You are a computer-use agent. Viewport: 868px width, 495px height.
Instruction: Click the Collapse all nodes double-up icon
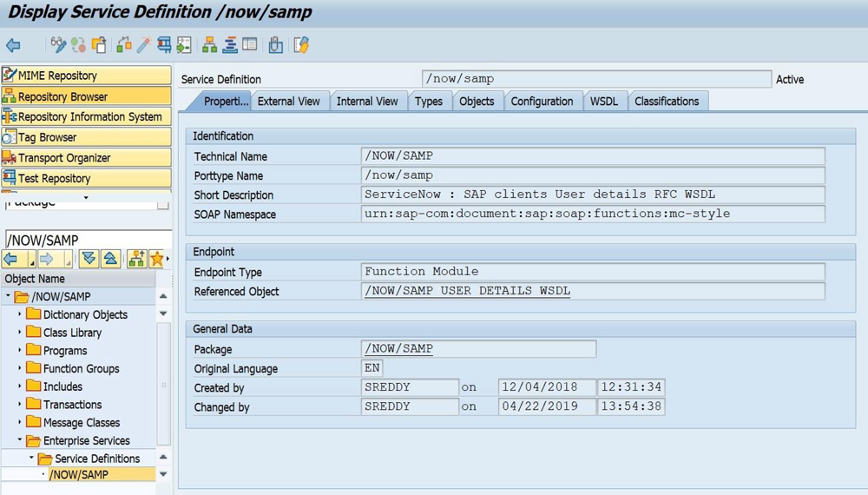pos(110,259)
